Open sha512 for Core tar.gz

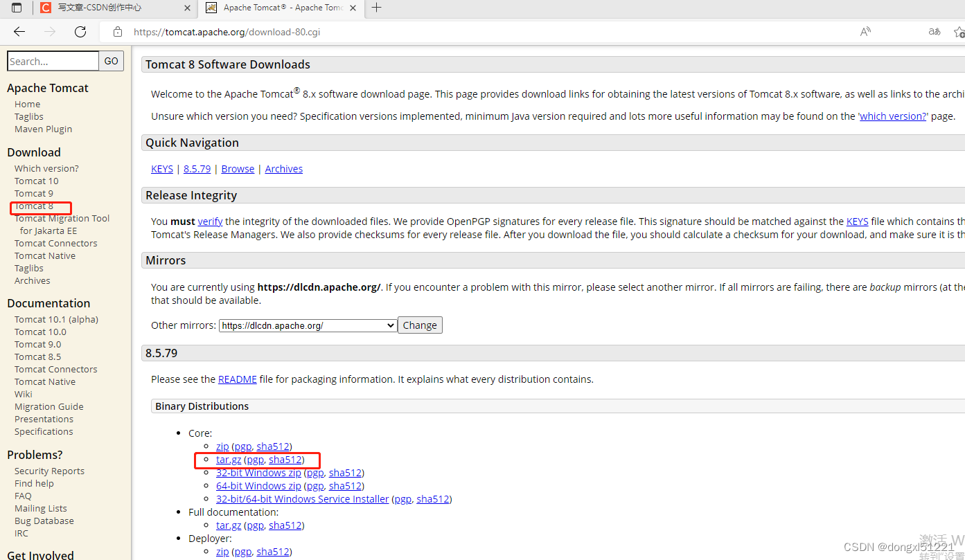pos(285,460)
